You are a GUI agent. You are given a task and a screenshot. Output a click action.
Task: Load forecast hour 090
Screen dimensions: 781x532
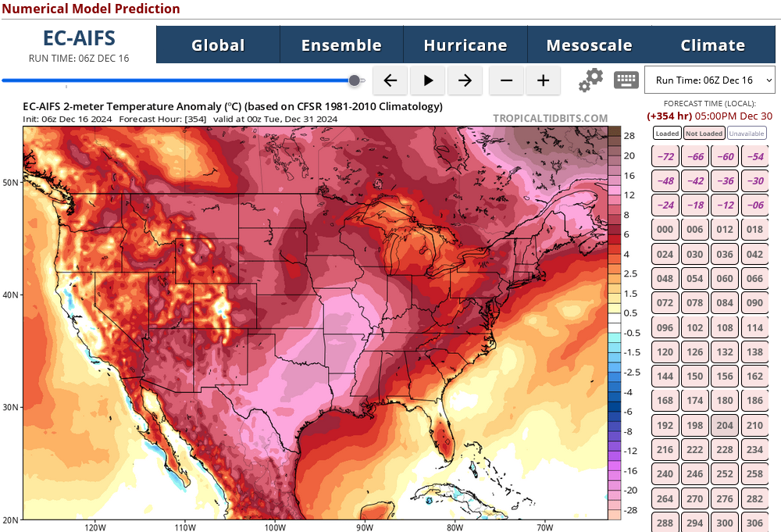754,303
